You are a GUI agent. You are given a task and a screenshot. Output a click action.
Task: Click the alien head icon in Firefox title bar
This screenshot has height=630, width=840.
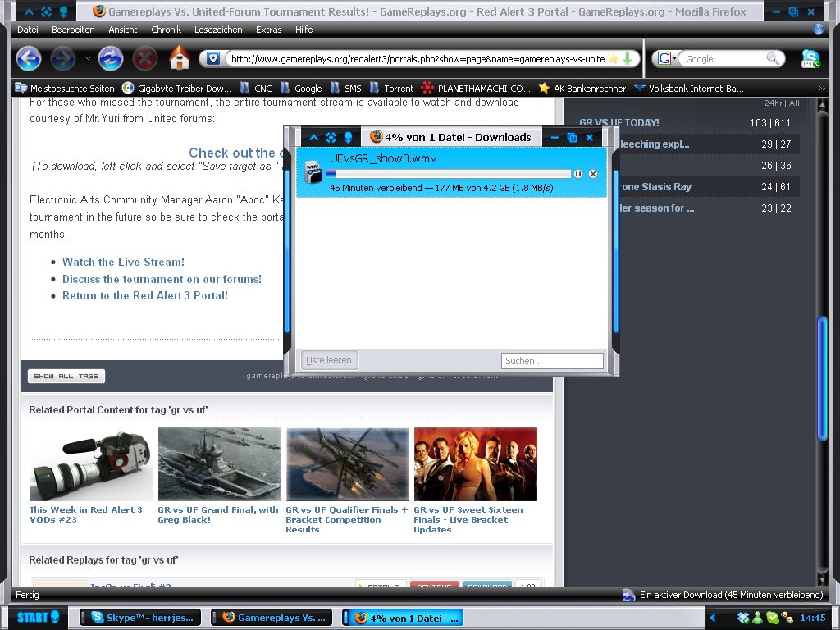[63, 11]
